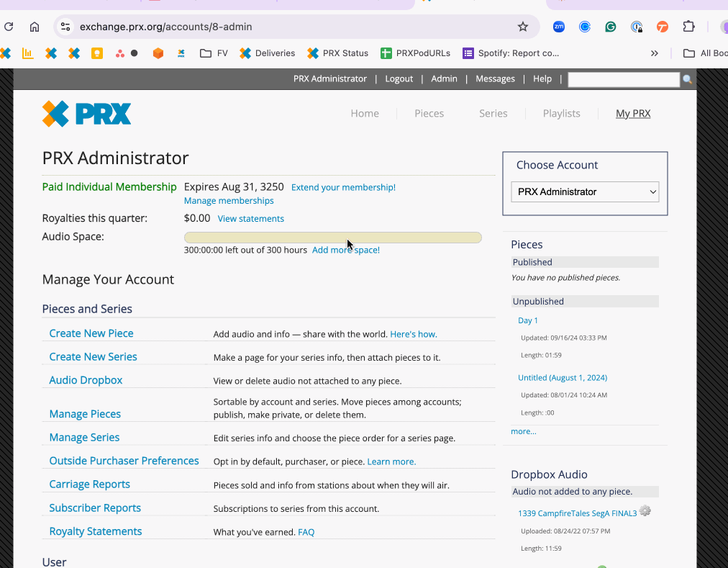Open Create New Piece

[x=91, y=333]
